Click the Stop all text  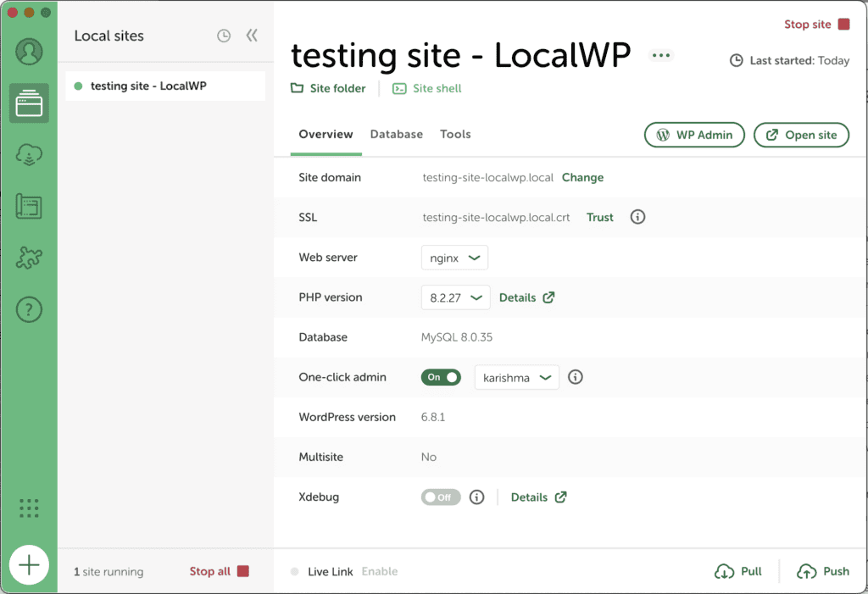(x=210, y=571)
